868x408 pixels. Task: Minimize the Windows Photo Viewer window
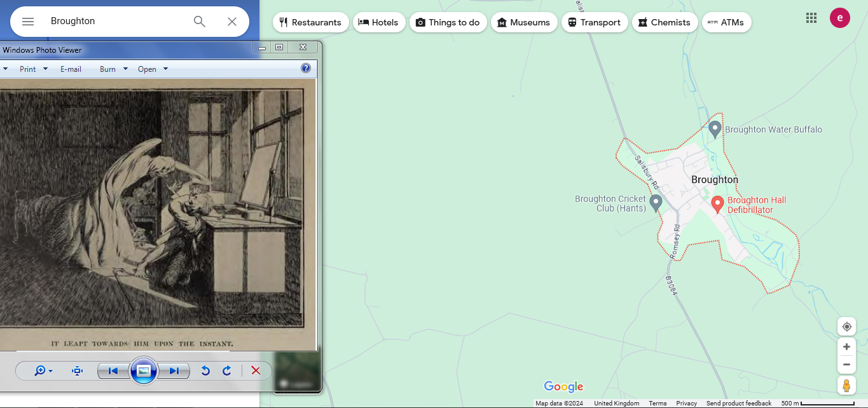[262, 47]
